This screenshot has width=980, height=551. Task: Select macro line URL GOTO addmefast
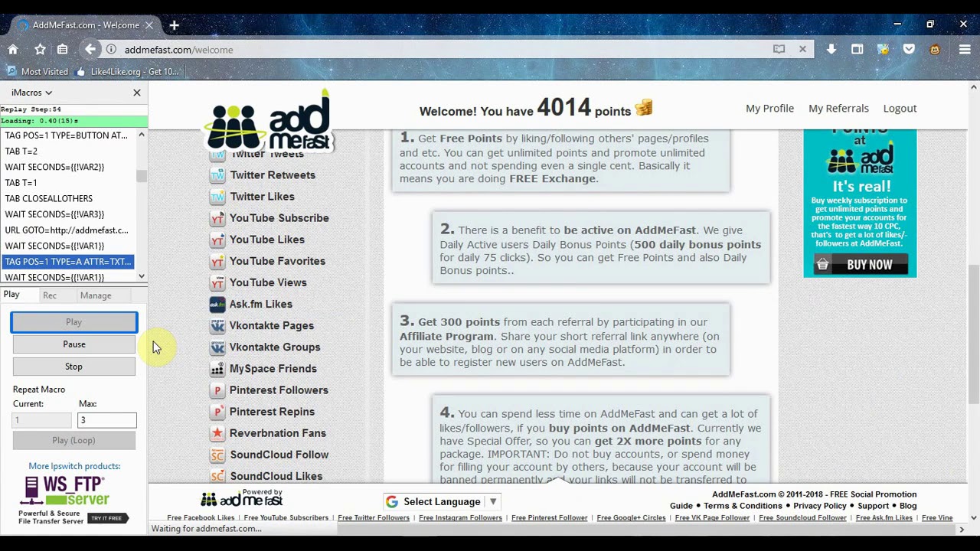(x=67, y=230)
